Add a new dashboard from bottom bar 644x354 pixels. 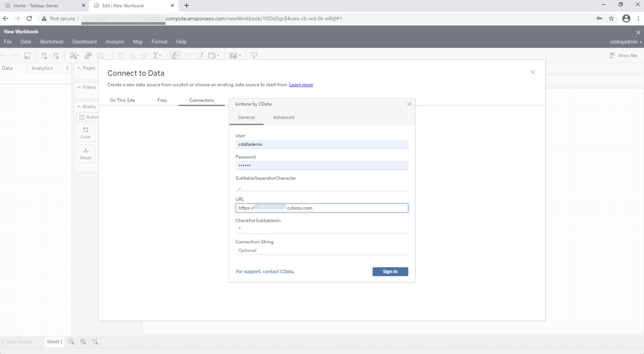pyautogui.click(x=83, y=342)
